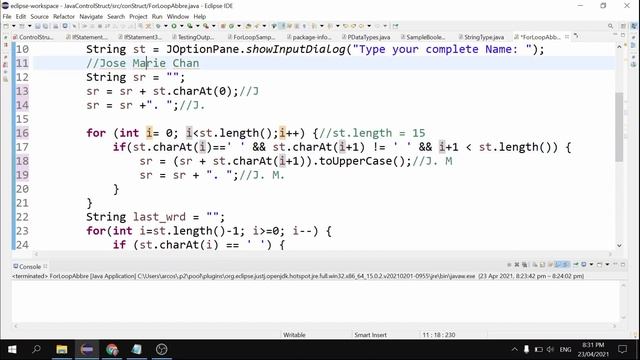Switch to TestingOutp... editor tab
The image size is (640, 360).
click(193, 37)
